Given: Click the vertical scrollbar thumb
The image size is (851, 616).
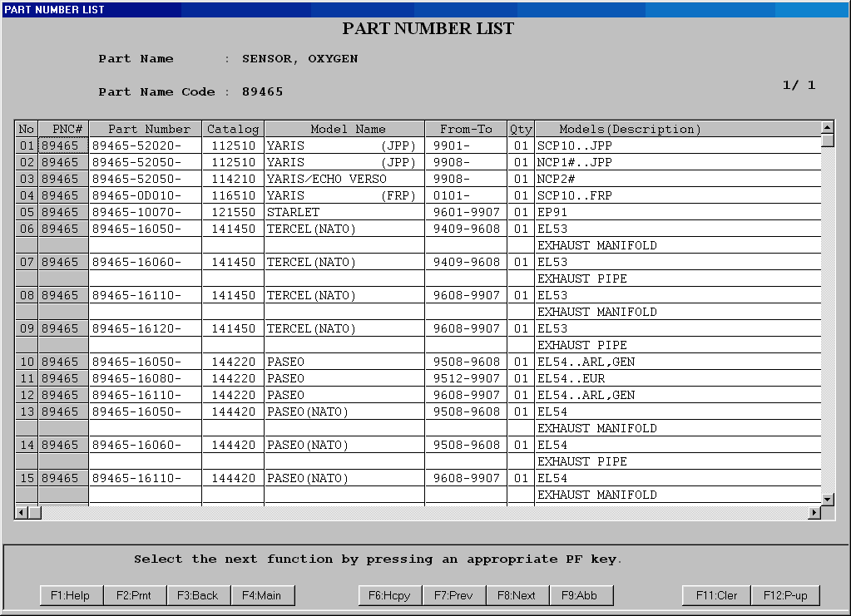Looking at the screenshot, I should click(827, 140).
